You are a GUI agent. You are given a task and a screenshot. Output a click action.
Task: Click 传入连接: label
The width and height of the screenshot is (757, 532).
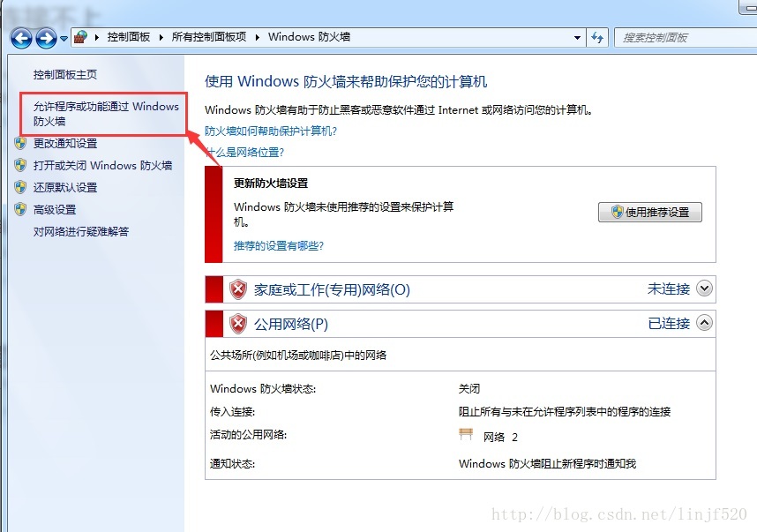(232, 411)
